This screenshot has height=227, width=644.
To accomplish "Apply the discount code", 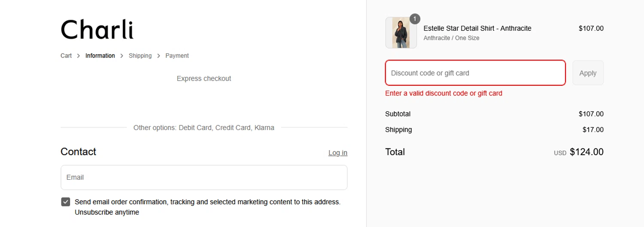I will (x=588, y=73).
